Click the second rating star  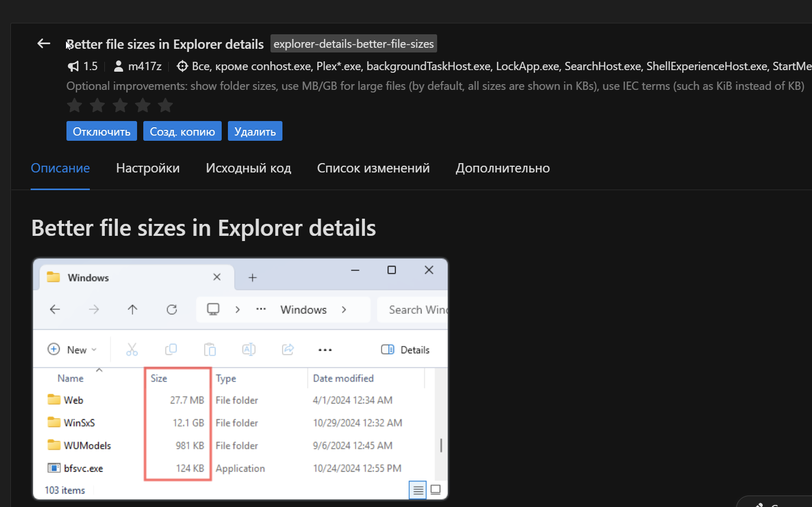[x=97, y=105]
